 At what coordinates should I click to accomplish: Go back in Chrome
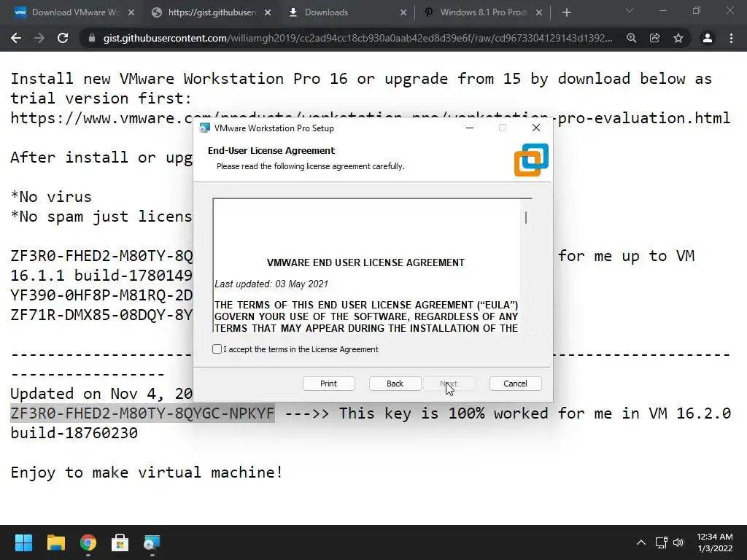pos(16,38)
